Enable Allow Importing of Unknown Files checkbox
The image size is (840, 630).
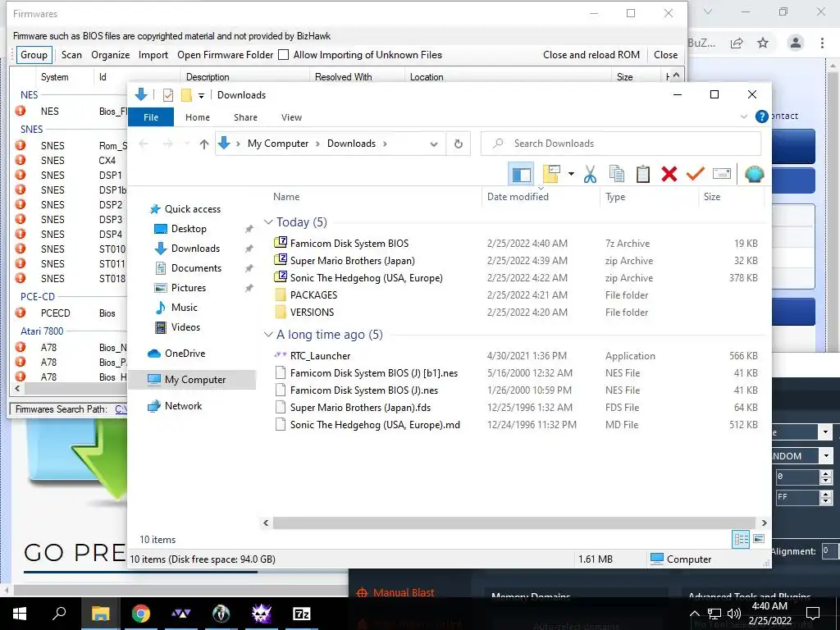(x=283, y=55)
